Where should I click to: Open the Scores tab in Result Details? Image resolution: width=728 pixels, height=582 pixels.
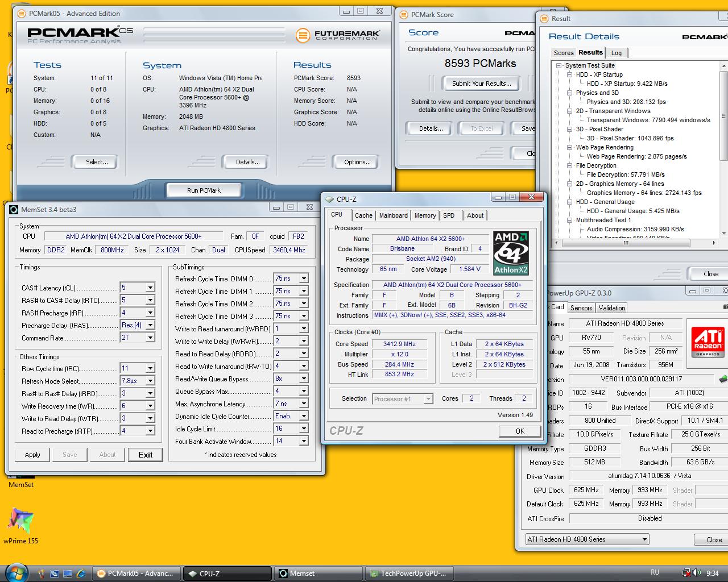(x=563, y=53)
